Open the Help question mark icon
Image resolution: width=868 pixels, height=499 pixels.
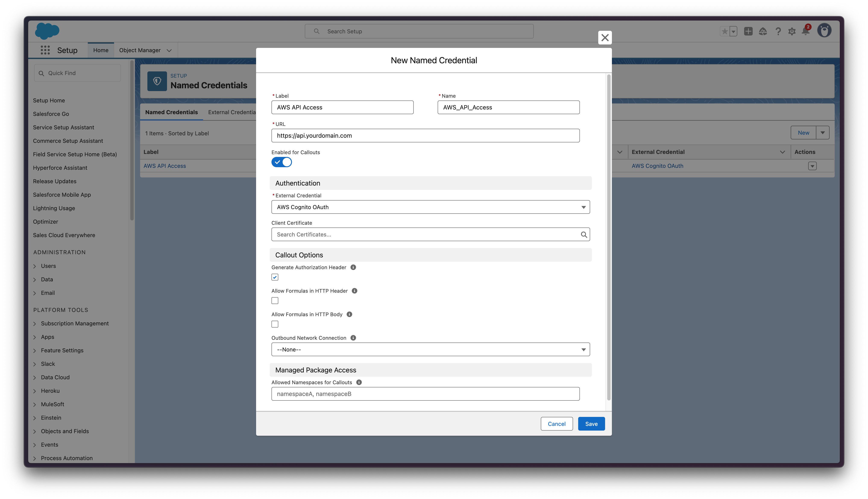778,31
